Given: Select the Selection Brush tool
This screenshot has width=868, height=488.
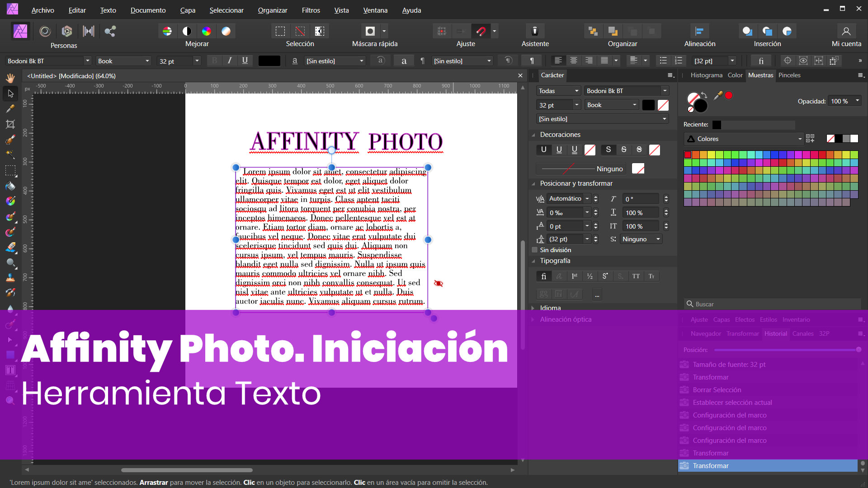Looking at the screenshot, I should tap(10, 140).
